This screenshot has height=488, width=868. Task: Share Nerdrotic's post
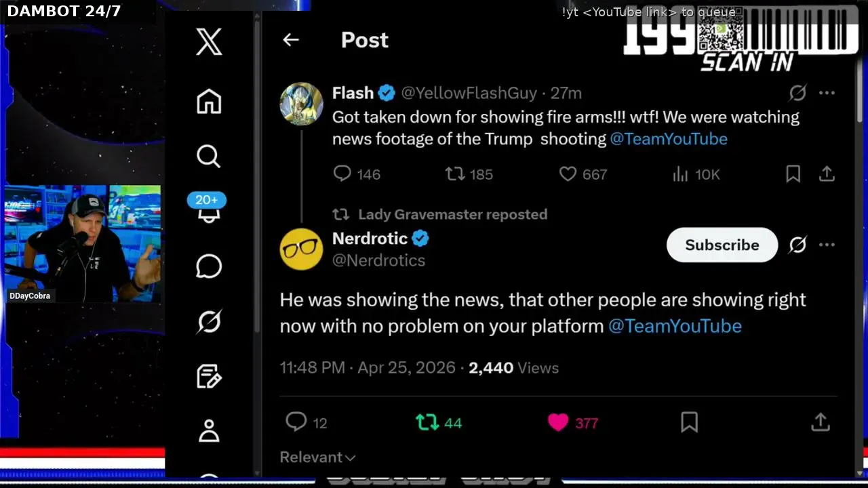pyautogui.click(x=821, y=423)
